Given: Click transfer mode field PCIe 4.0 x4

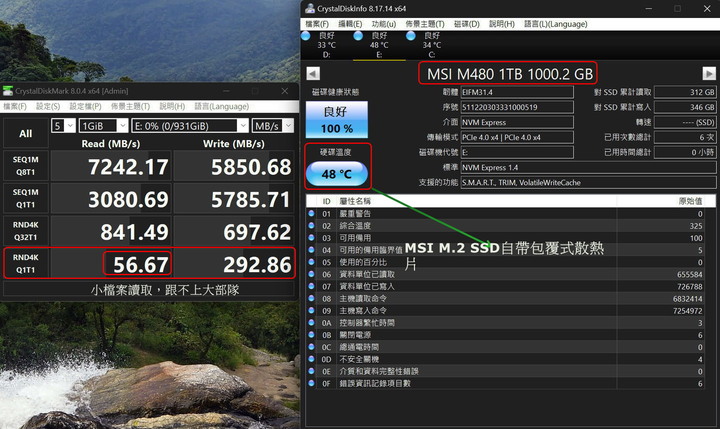Looking at the screenshot, I should (x=517, y=137).
